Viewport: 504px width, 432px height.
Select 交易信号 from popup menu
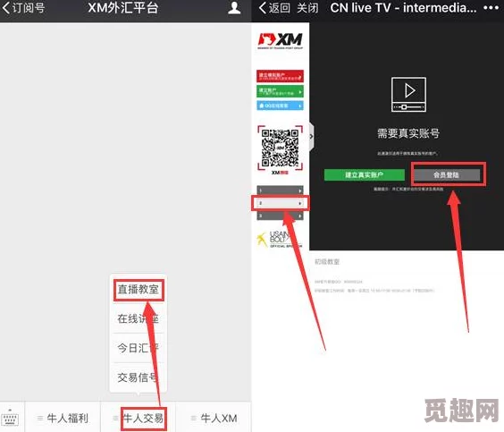point(139,377)
